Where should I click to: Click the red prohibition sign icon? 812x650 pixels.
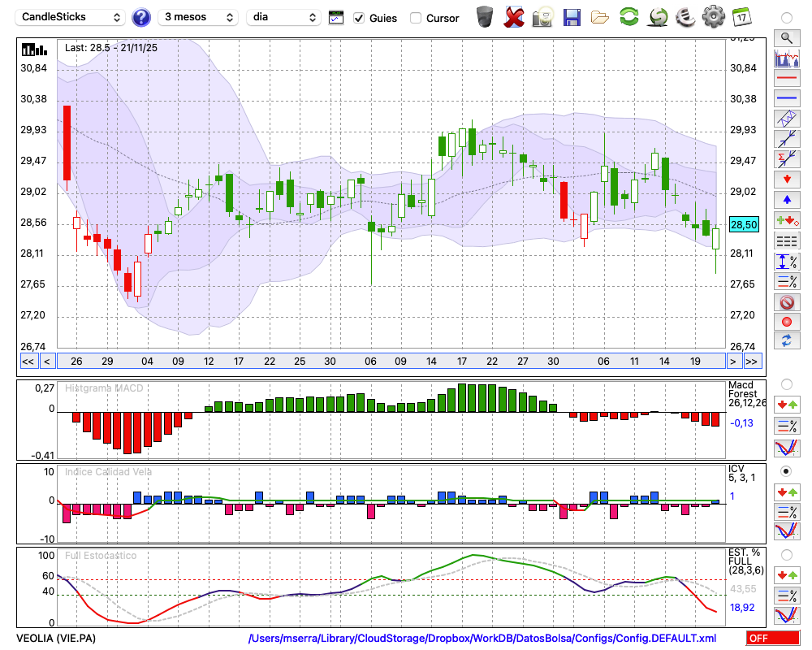point(787,301)
